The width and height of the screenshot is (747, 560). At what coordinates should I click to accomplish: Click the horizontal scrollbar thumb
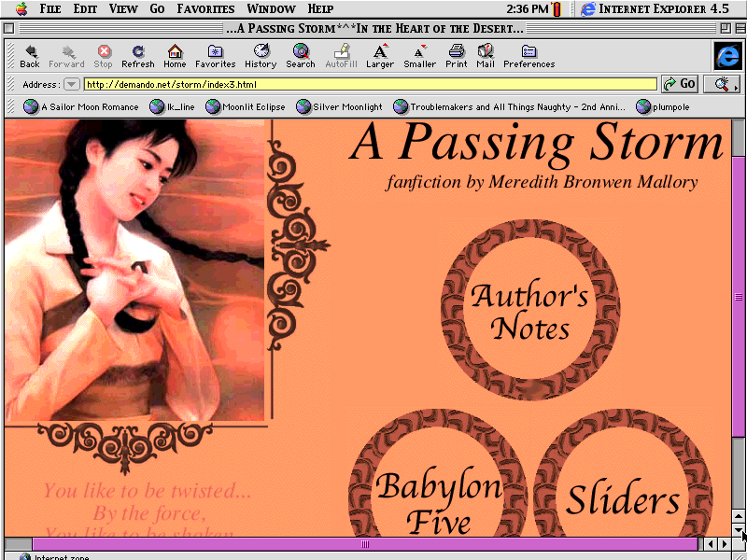click(365, 544)
